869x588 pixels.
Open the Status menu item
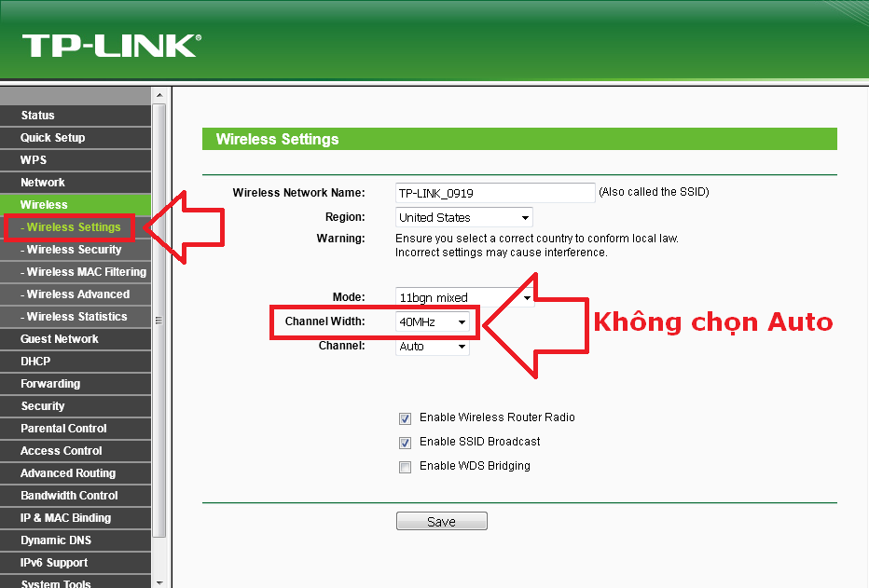pos(76,116)
